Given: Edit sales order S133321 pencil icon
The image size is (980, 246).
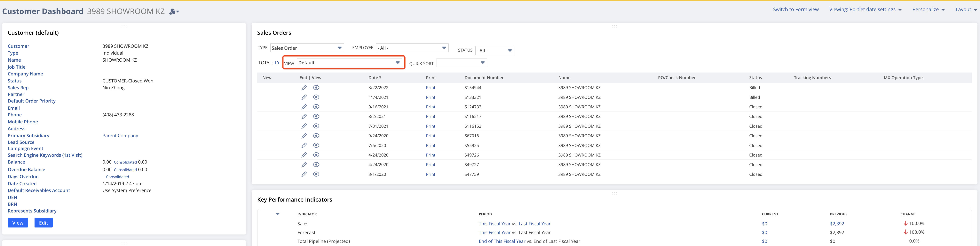Looking at the screenshot, I should point(304,97).
